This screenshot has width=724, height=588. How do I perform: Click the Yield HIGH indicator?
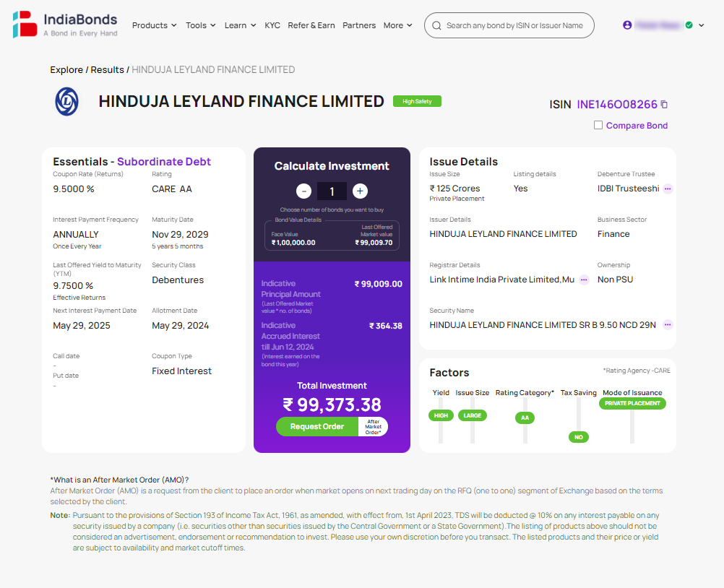[441, 415]
